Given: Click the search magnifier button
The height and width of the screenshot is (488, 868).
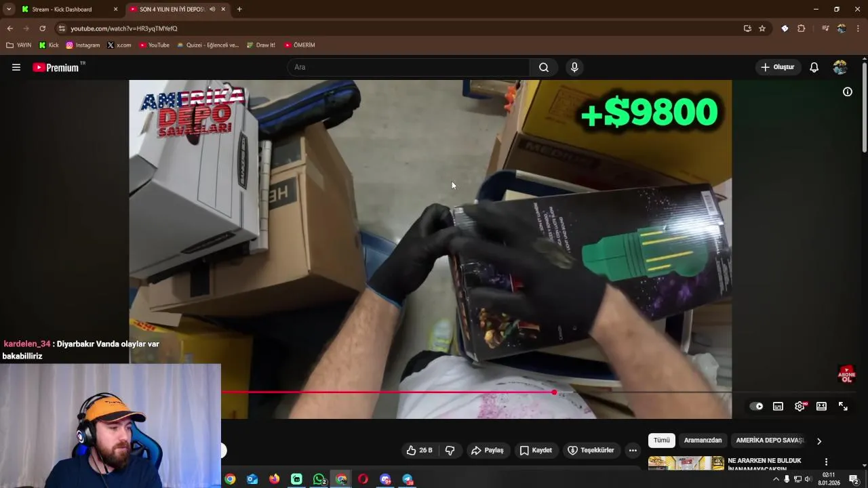Looking at the screenshot, I should click(544, 67).
